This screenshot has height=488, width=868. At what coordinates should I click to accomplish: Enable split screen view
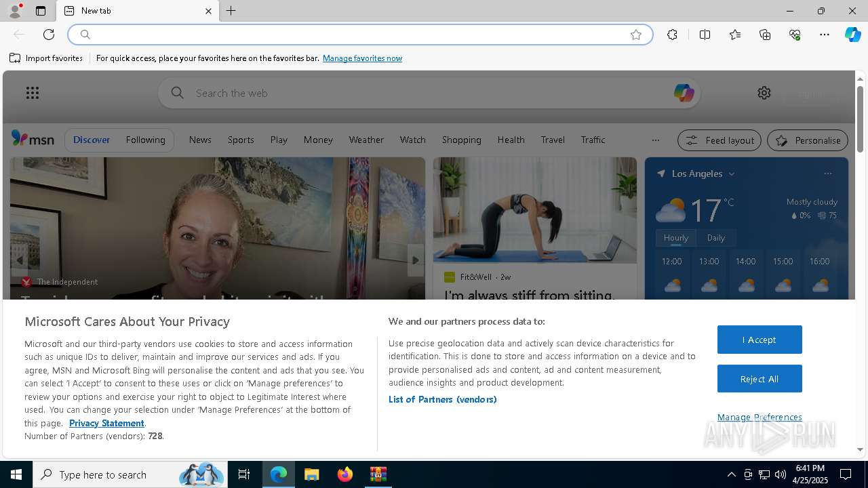pos(705,35)
